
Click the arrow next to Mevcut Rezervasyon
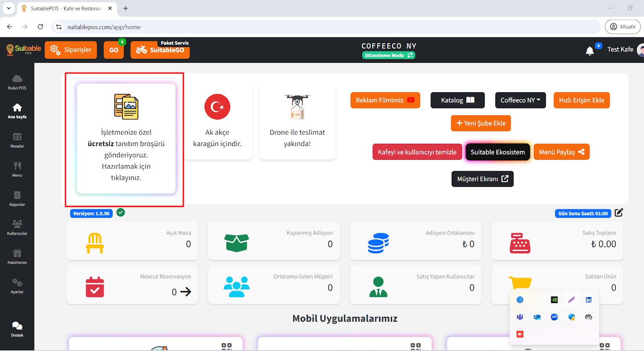pos(186,292)
